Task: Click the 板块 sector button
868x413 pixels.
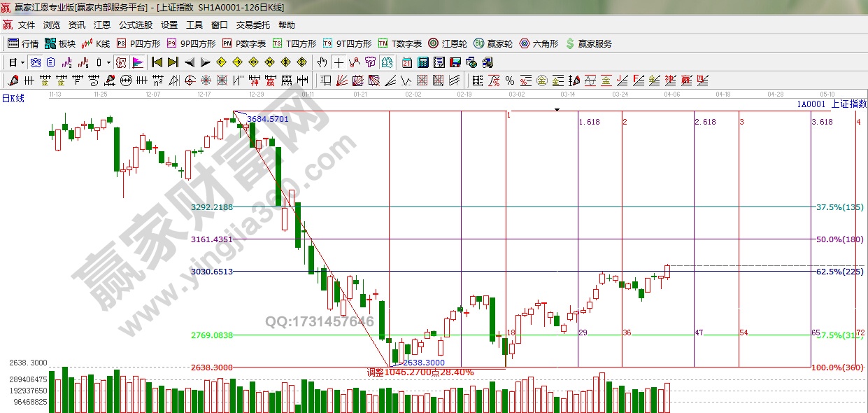Action: [x=60, y=43]
